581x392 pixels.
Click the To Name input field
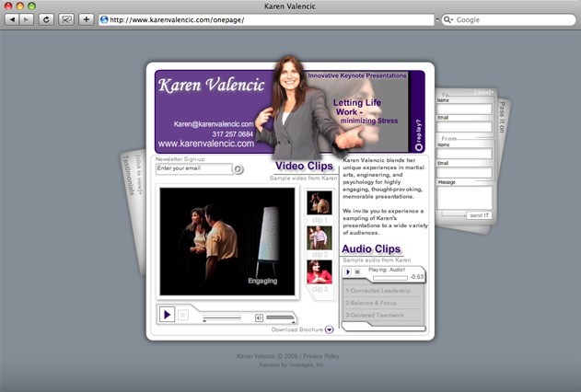464,110
